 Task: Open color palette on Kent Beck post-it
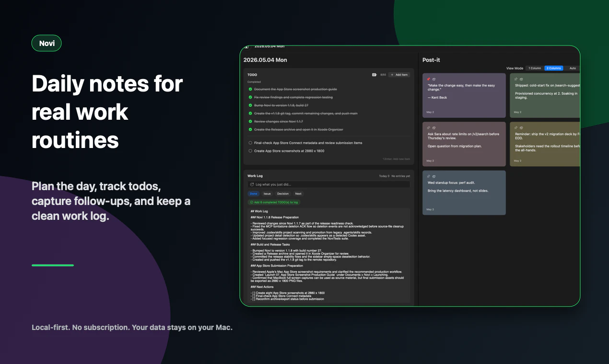(x=433, y=79)
